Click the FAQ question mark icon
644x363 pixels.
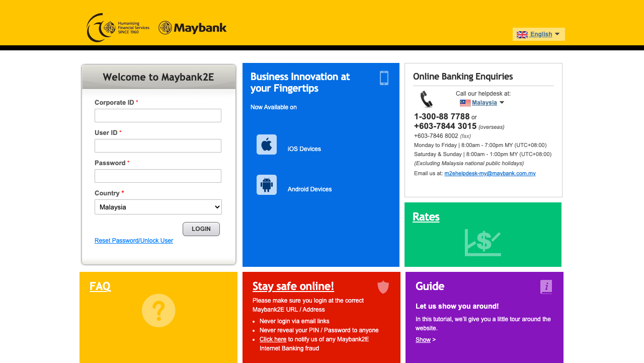[x=158, y=311]
